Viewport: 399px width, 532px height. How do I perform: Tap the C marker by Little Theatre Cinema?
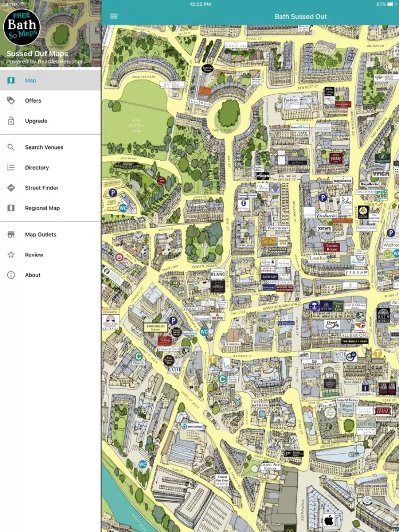tap(222, 379)
